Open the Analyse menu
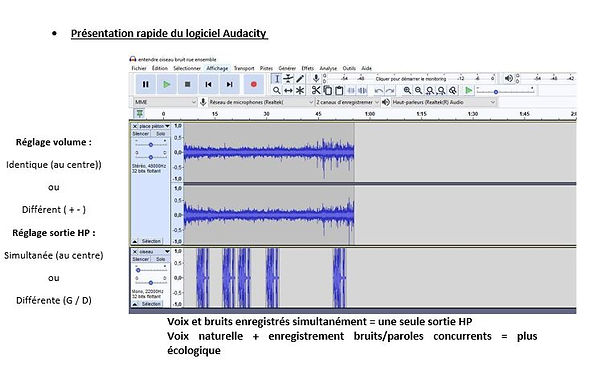 (328, 68)
